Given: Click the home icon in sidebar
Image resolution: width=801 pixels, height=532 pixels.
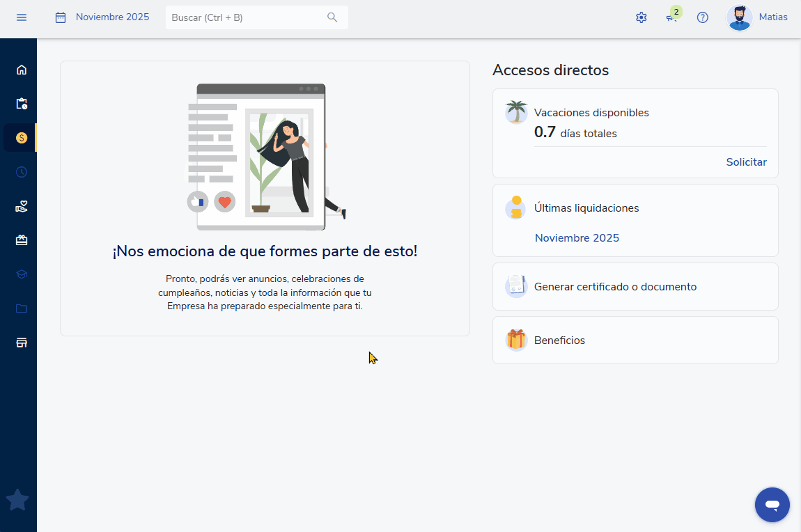Looking at the screenshot, I should click(x=22, y=70).
